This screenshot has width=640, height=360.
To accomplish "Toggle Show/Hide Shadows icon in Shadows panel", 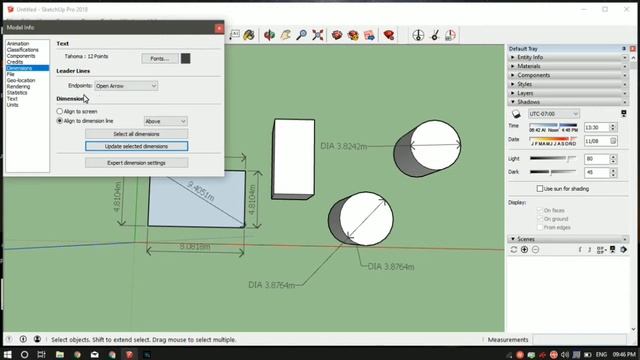I will [x=516, y=114].
